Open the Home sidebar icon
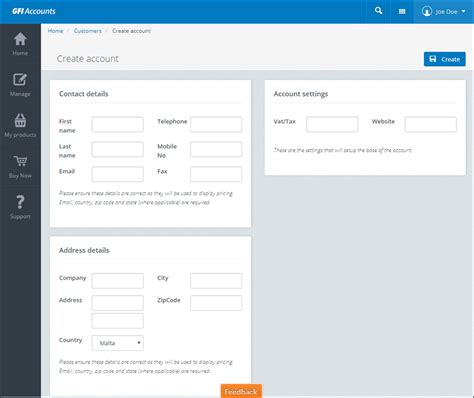 coord(20,39)
